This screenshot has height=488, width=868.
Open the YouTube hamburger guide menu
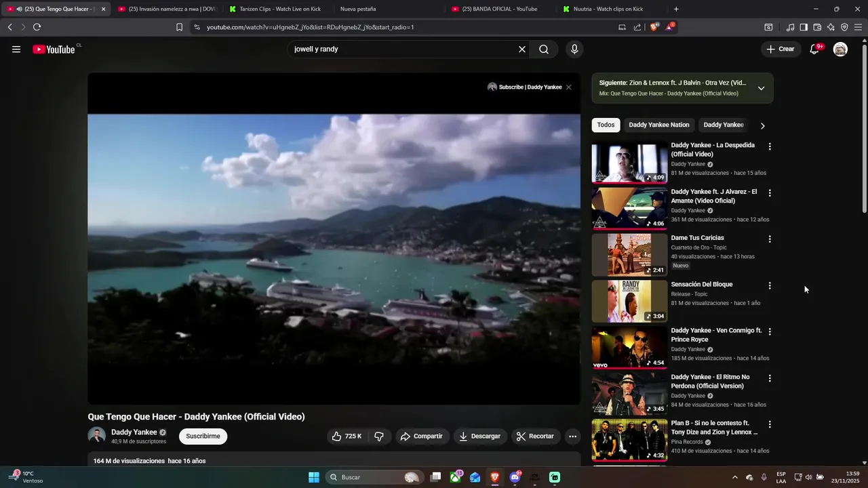point(16,49)
